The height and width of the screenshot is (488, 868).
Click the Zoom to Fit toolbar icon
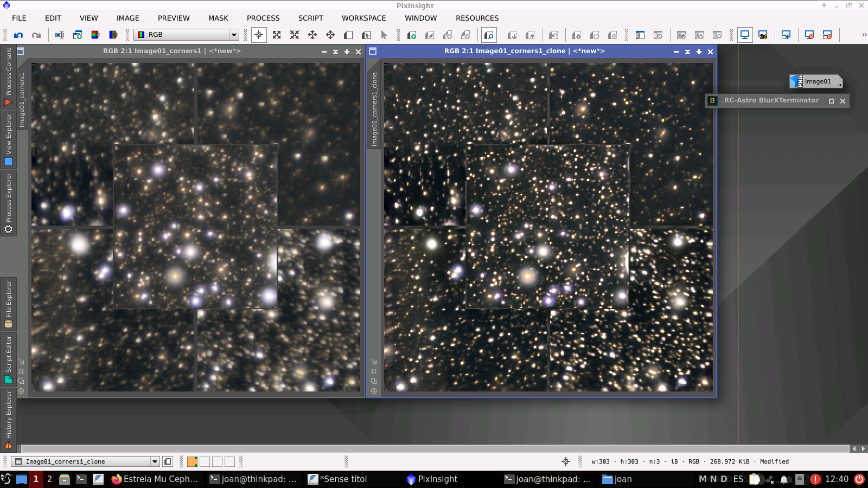coord(295,35)
